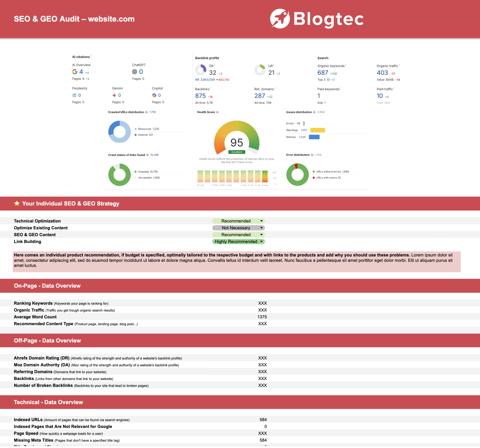Select the Page Speed XXX cell
480x448 pixels.
[x=262, y=433]
